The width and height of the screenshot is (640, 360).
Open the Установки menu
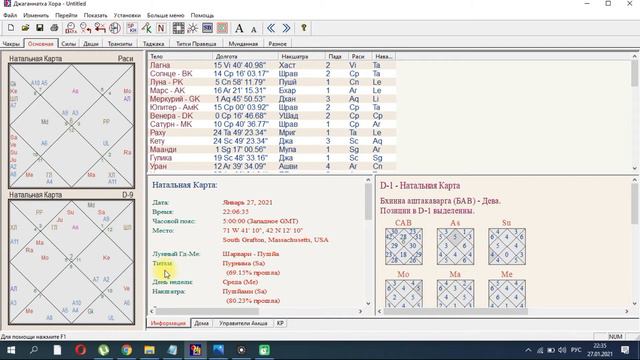pos(127,15)
